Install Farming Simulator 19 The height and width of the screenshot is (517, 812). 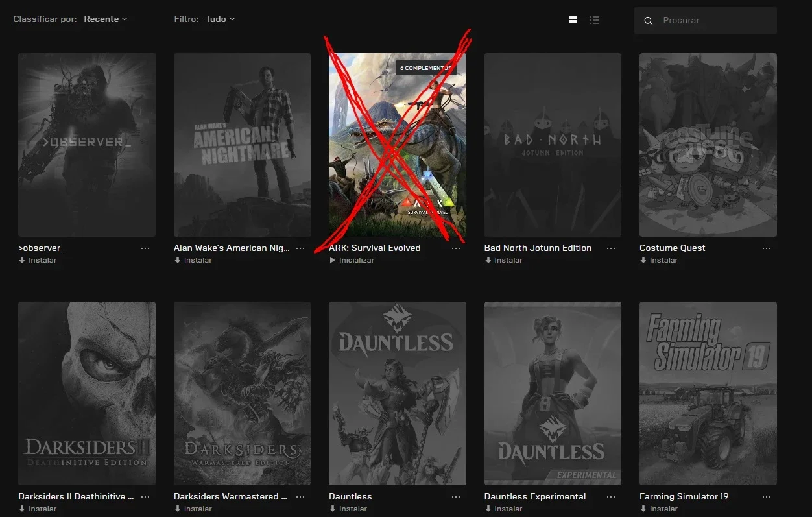click(659, 509)
